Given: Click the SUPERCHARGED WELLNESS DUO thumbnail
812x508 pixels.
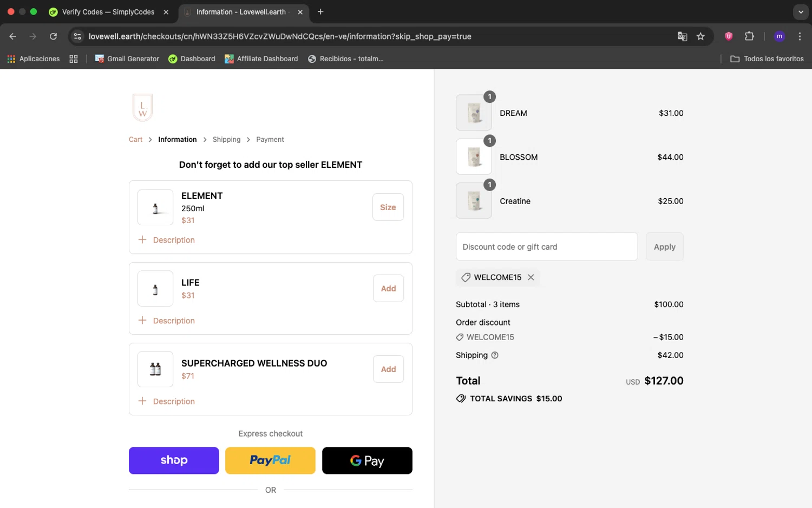Looking at the screenshot, I should click(x=155, y=369).
